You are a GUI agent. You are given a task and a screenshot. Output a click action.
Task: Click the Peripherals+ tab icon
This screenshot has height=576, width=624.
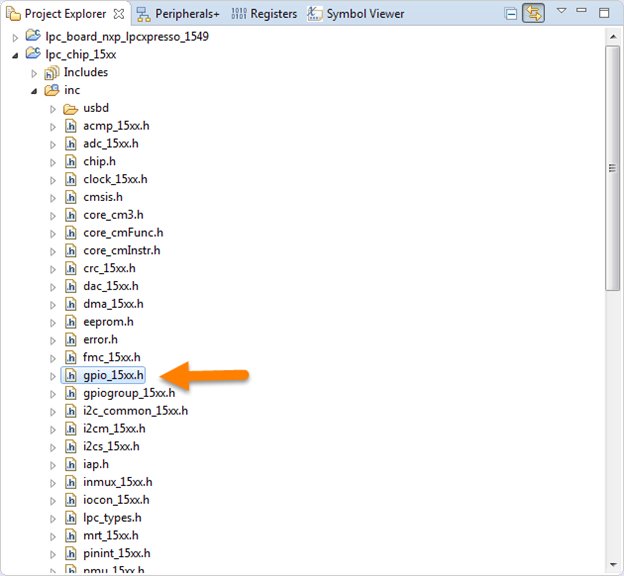[143, 14]
